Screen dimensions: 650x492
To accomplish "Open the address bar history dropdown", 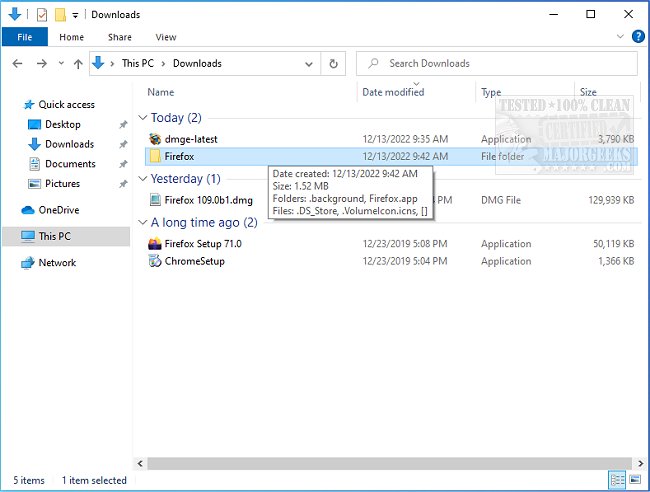I will [309, 64].
